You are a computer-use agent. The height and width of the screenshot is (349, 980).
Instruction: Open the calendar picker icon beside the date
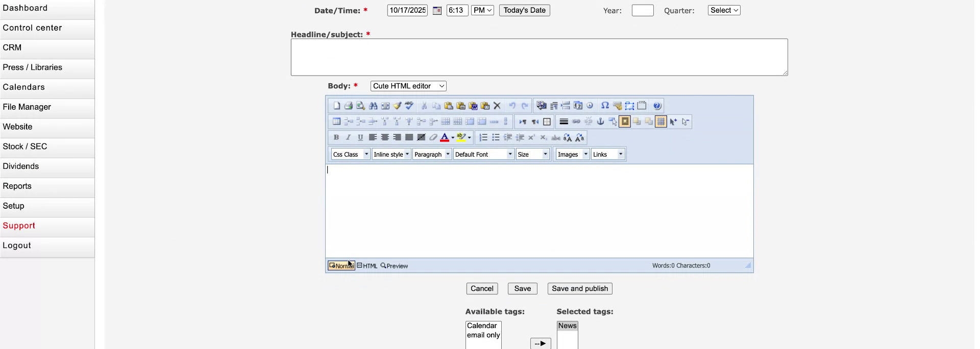pyautogui.click(x=437, y=10)
